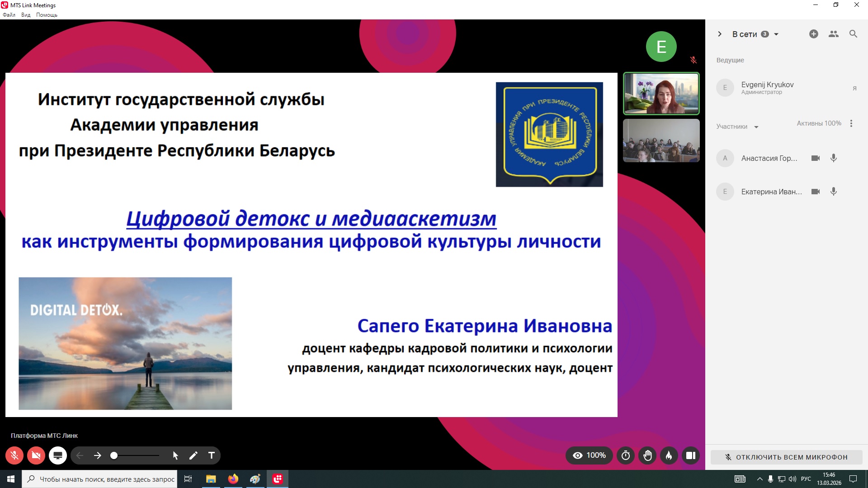Click the raise hand icon
Screen dimensions: 868x488
tap(647, 455)
